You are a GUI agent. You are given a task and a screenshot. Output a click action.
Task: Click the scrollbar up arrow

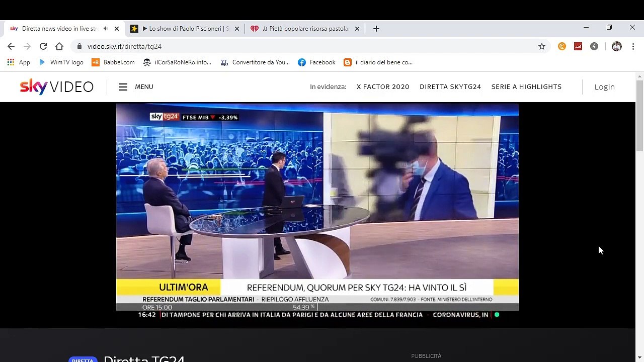(639, 77)
